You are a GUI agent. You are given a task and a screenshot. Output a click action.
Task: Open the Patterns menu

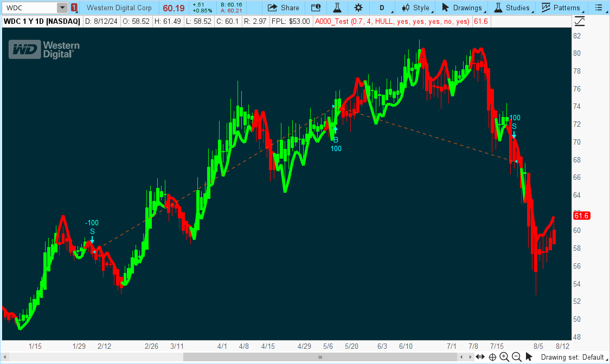click(x=562, y=8)
